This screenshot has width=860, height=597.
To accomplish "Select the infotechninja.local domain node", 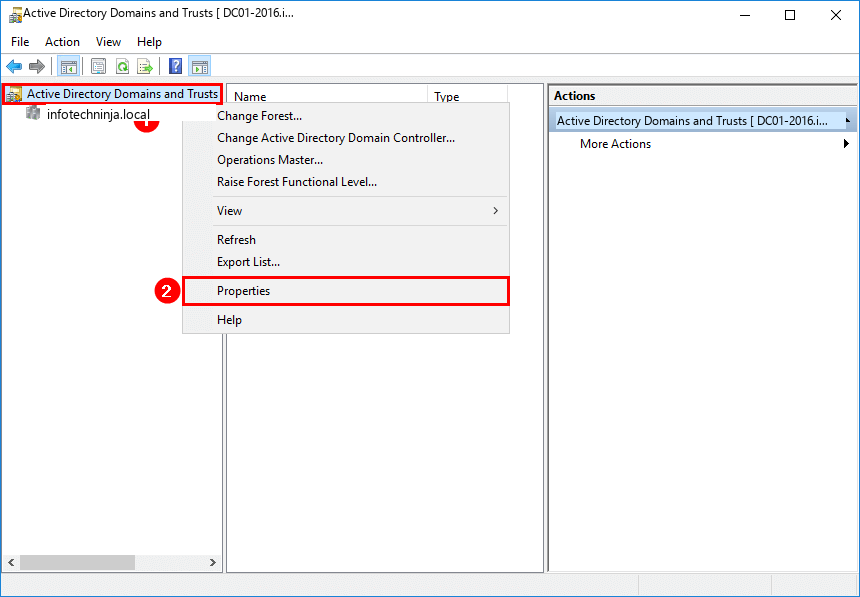I will [98, 114].
